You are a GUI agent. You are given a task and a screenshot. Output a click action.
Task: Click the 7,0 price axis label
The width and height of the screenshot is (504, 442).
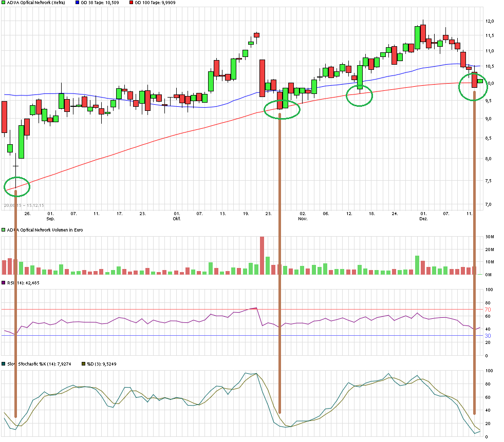coord(488,204)
